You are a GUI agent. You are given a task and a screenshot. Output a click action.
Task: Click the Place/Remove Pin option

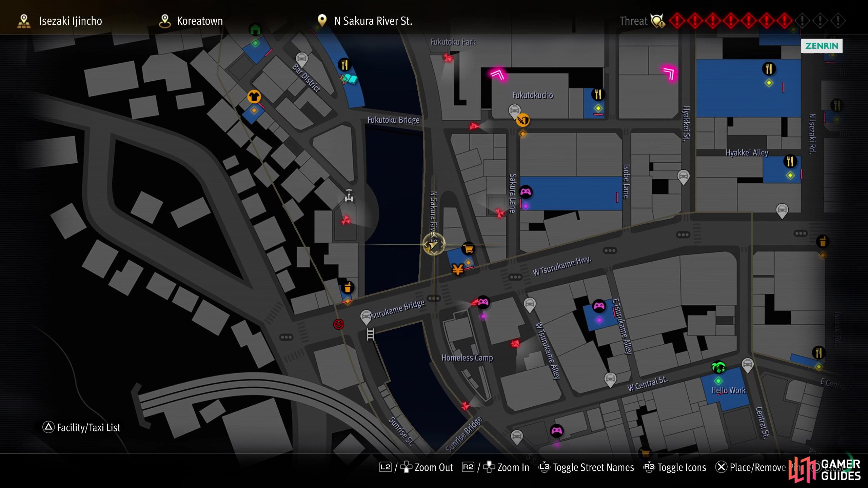[x=758, y=467]
